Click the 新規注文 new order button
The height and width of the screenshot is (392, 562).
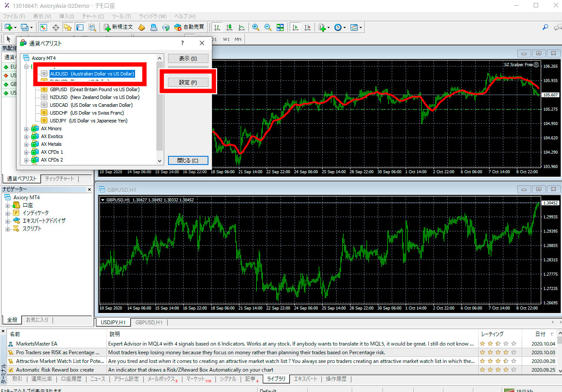point(118,27)
